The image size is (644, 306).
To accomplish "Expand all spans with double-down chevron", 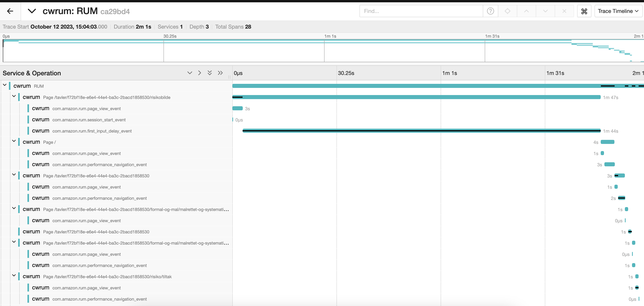I will (x=210, y=73).
